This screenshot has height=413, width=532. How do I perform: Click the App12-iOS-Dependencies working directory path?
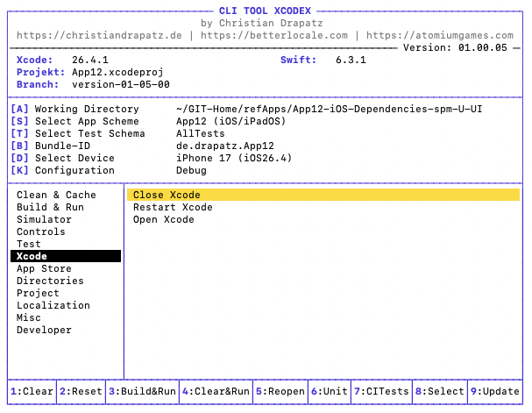coord(330,109)
